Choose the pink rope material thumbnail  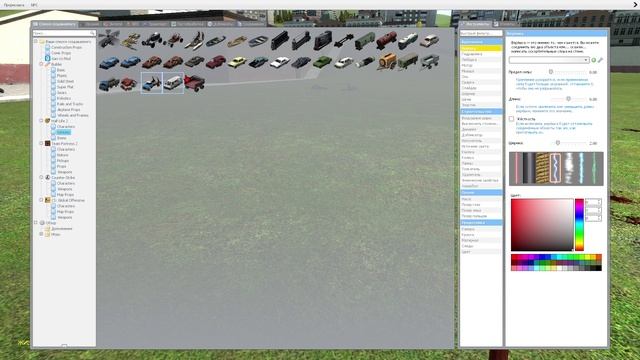[516, 168]
